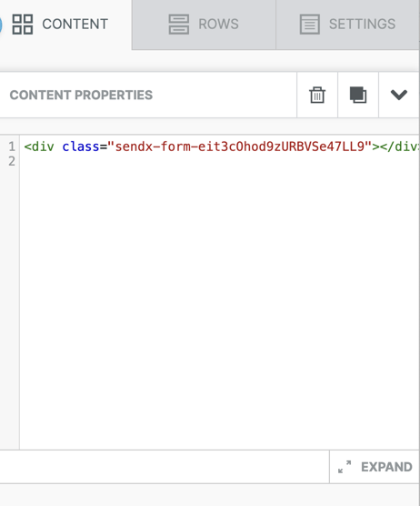This screenshot has height=506, width=420.
Task: Place cursor in the sendx-form class string
Action: tap(239, 147)
